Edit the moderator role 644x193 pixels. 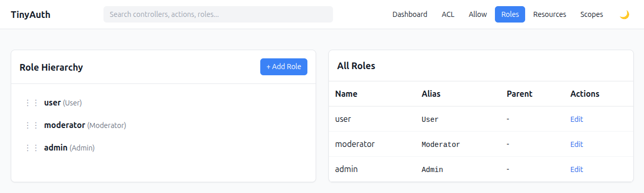pyautogui.click(x=576, y=144)
